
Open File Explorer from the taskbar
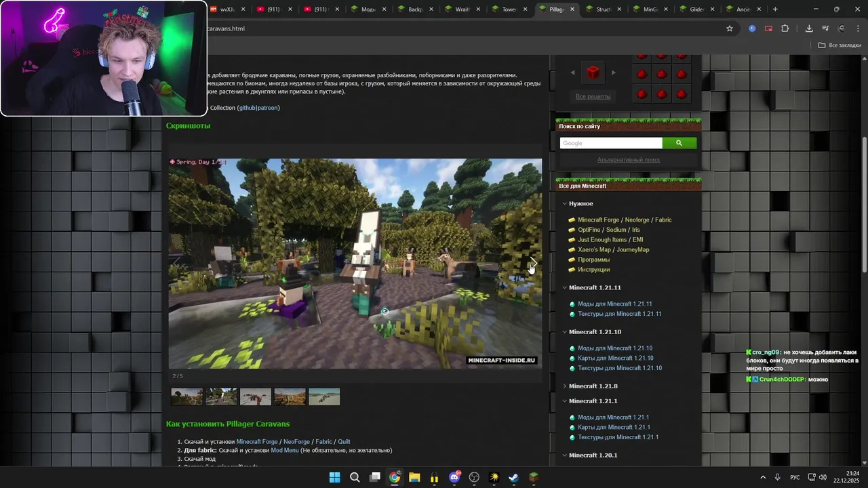coord(414,477)
